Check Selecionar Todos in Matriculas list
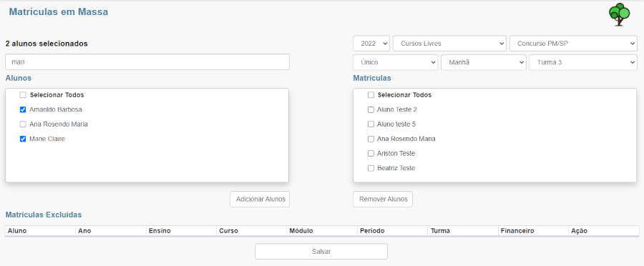The width and height of the screenshot is (644, 266). pyautogui.click(x=371, y=95)
